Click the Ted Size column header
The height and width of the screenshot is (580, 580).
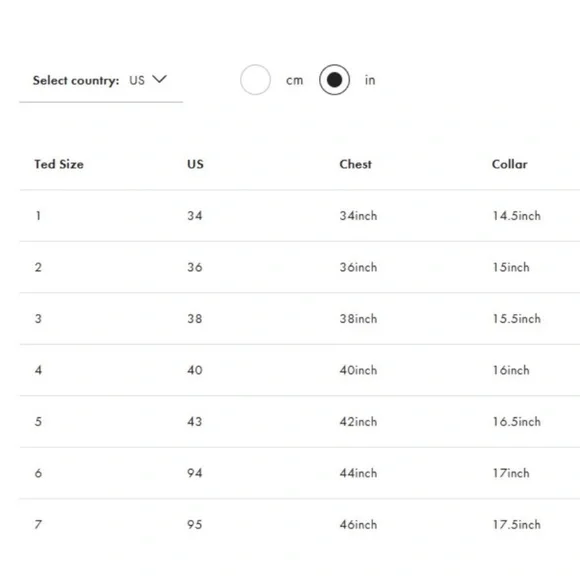59,164
